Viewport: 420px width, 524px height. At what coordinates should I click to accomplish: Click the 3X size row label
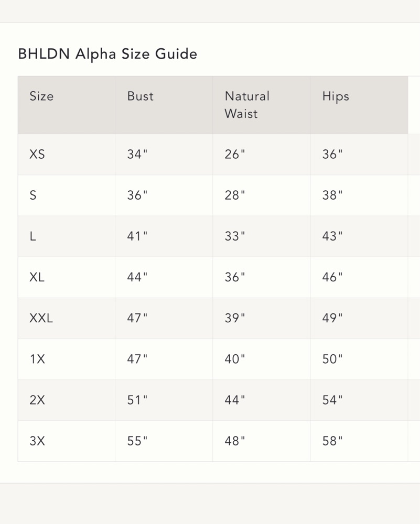[37, 441]
